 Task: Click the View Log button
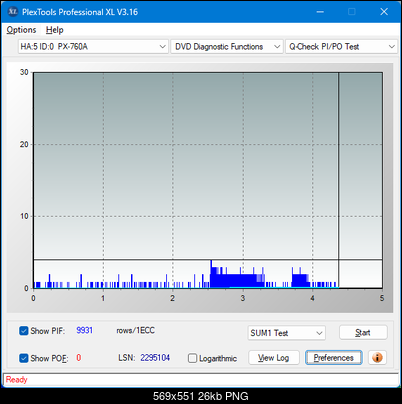(274, 358)
